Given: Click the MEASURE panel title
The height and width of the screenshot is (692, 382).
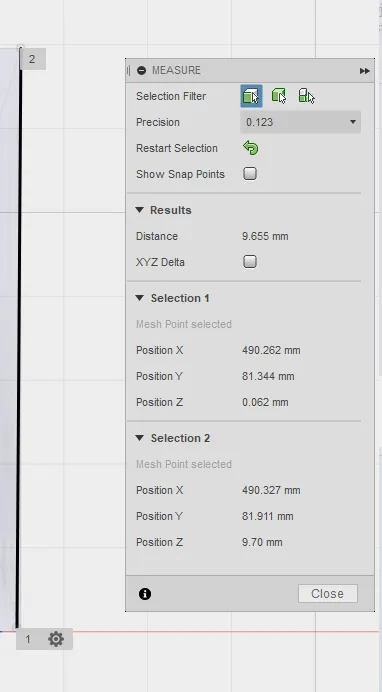Looking at the screenshot, I should tap(176, 70).
